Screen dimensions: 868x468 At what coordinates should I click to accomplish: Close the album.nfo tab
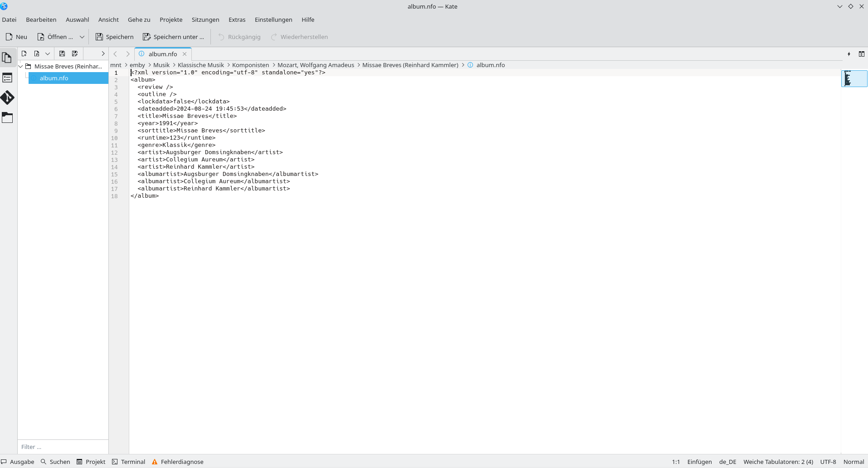point(185,54)
